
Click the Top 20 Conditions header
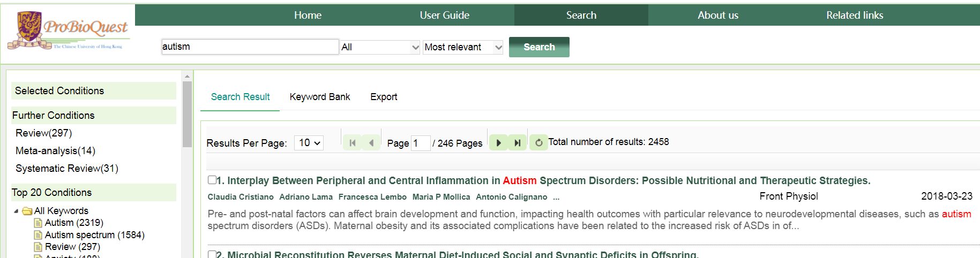coord(94,192)
